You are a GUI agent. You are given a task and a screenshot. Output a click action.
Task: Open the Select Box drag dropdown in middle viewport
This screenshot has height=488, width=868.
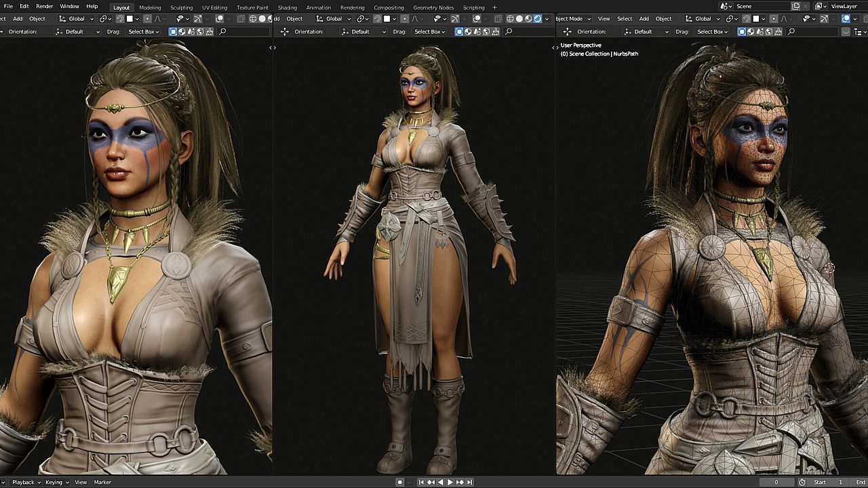pyautogui.click(x=429, y=32)
